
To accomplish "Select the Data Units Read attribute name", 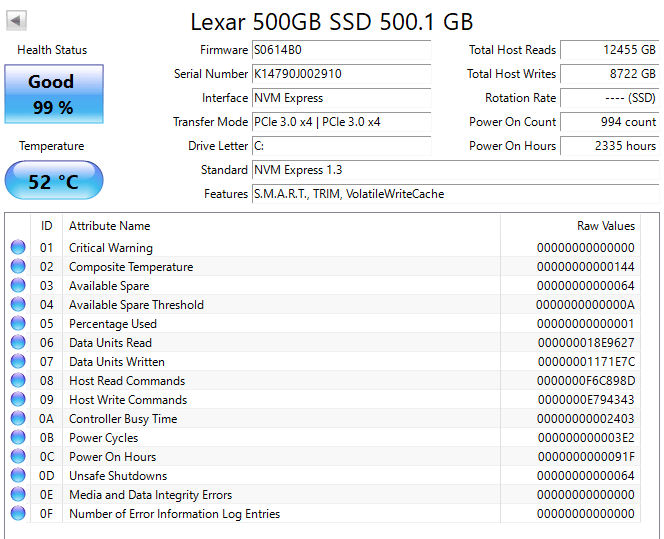I will 110,343.
